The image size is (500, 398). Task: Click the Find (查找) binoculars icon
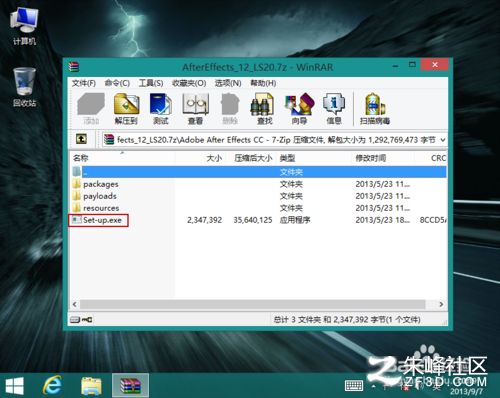265,109
